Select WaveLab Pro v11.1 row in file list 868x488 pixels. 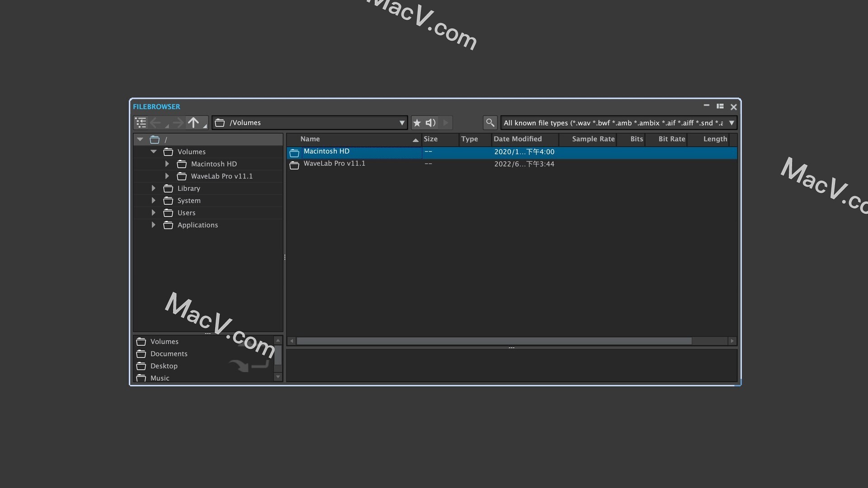point(512,164)
